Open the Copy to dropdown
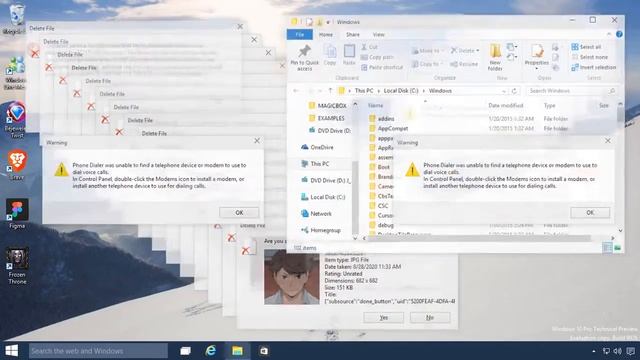Image resolution: width=640 pixels, height=360 pixels. click(426, 64)
